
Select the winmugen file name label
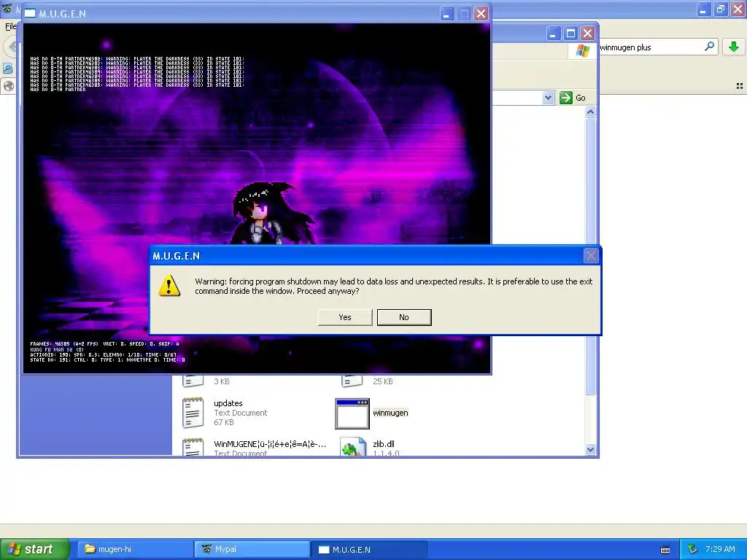(x=390, y=413)
